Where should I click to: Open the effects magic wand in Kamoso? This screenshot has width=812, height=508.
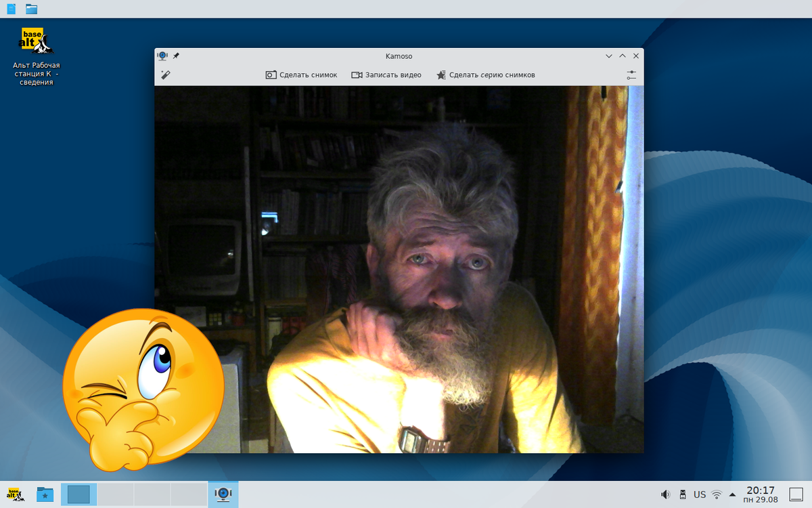pos(165,75)
